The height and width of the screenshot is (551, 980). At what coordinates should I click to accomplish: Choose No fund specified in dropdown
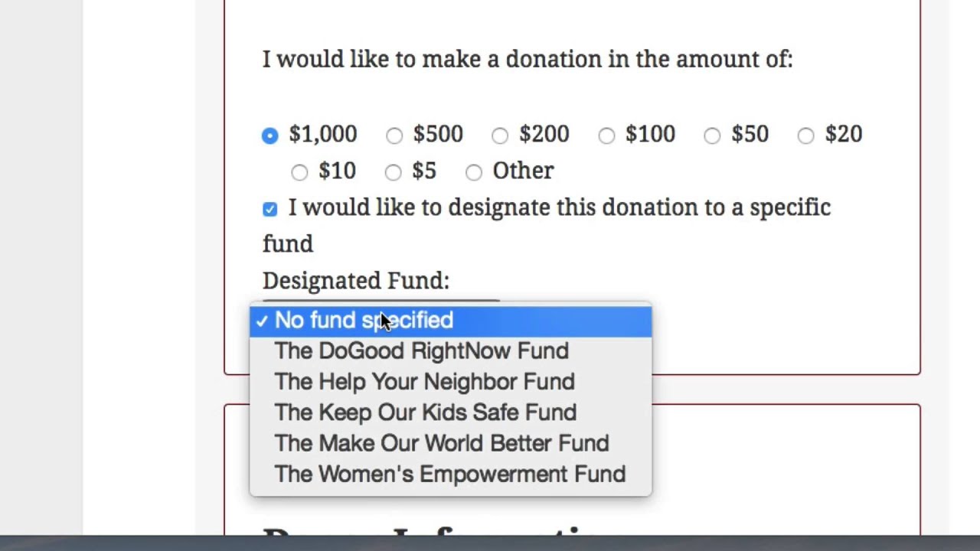click(x=451, y=321)
